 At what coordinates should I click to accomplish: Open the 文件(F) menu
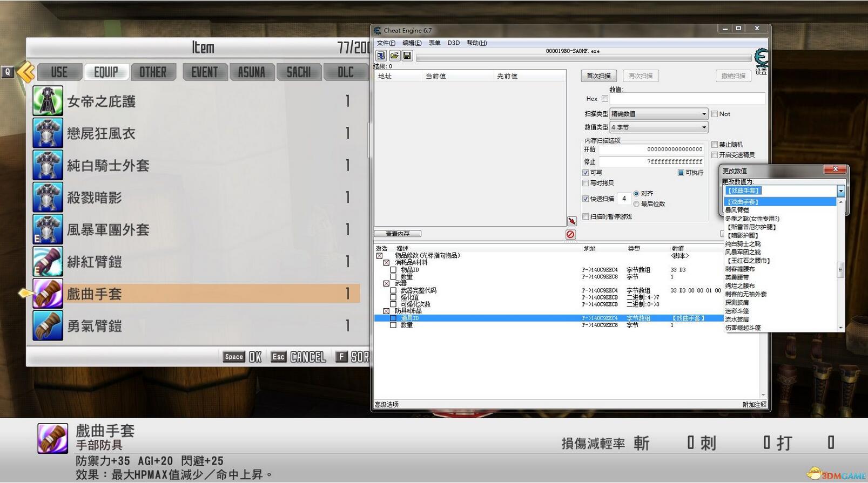[386, 43]
